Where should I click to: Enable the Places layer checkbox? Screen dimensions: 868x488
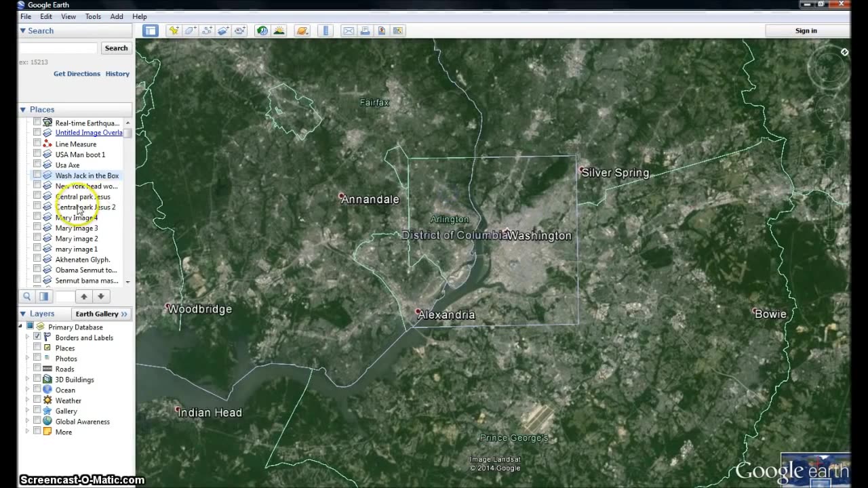coord(37,348)
